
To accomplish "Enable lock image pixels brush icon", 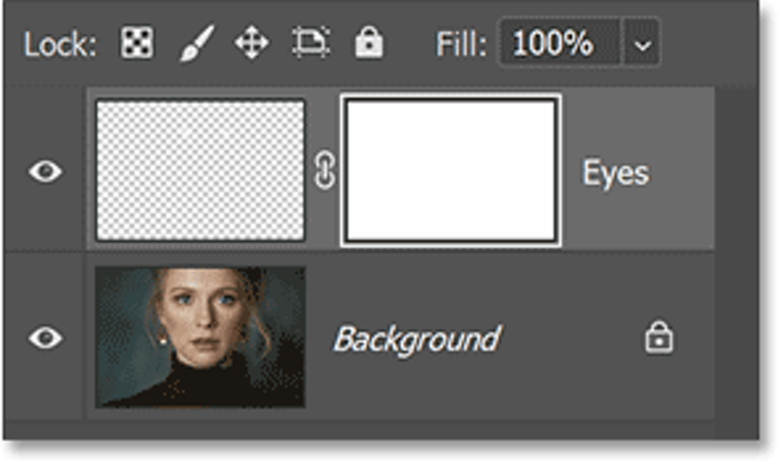I will click(196, 44).
